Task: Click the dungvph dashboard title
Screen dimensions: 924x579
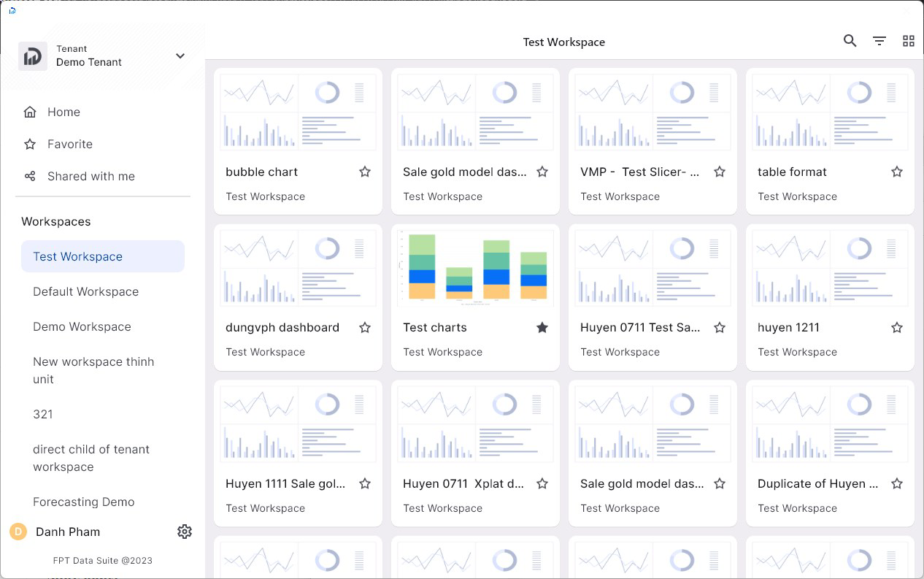Action: click(282, 327)
